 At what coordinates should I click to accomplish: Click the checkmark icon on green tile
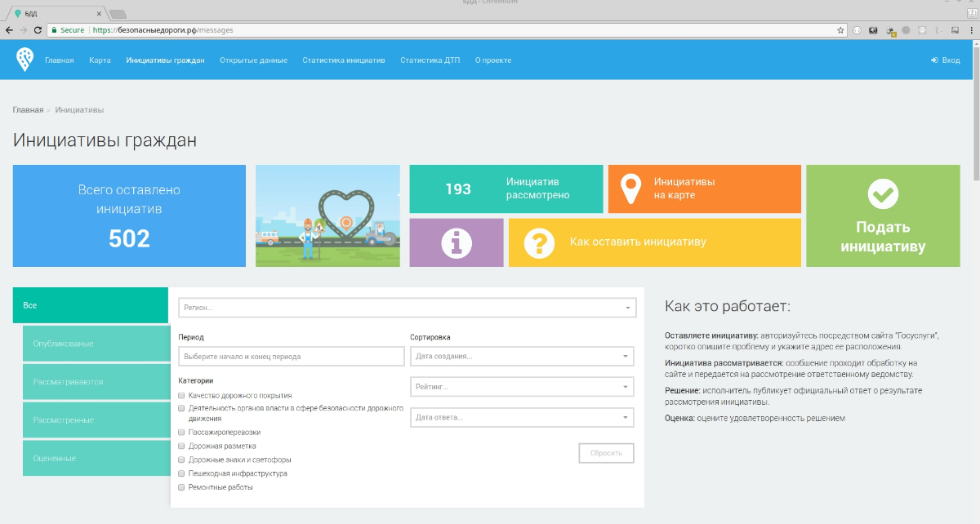tap(882, 193)
